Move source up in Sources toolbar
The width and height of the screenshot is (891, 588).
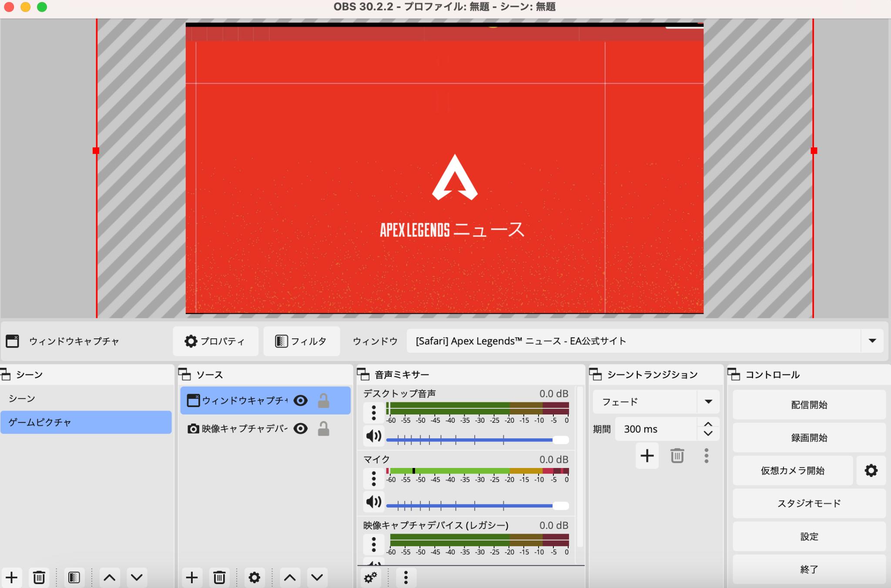coord(290,578)
